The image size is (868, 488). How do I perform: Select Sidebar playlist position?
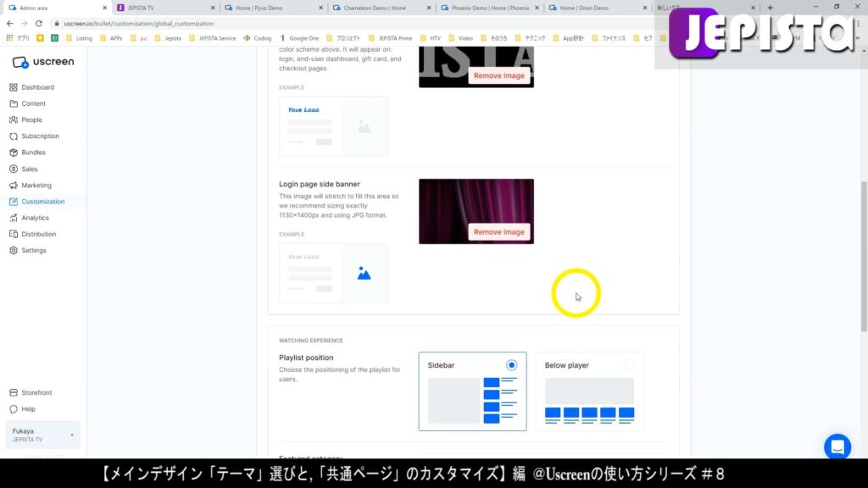(x=511, y=365)
